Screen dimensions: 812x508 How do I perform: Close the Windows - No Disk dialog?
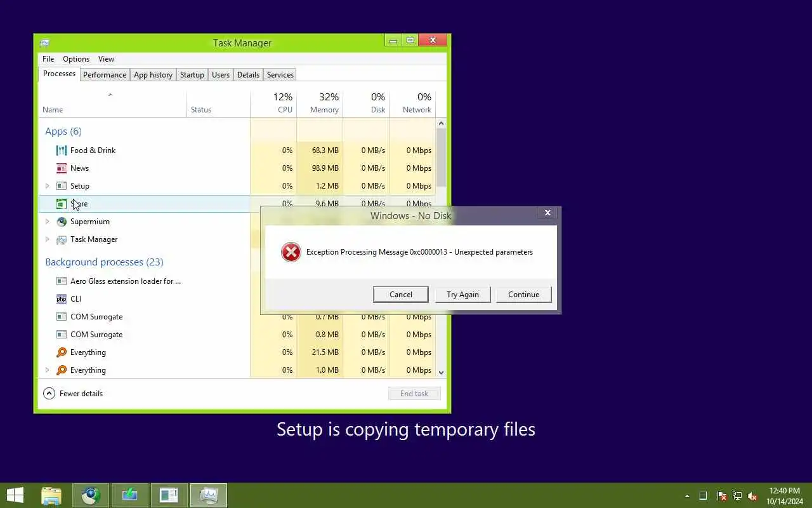point(548,213)
